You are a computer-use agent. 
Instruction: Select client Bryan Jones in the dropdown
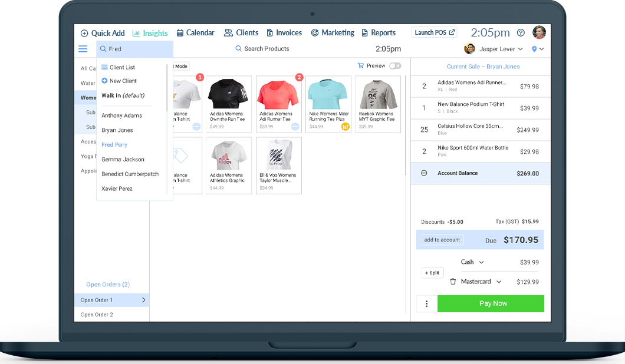pyautogui.click(x=117, y=130)
